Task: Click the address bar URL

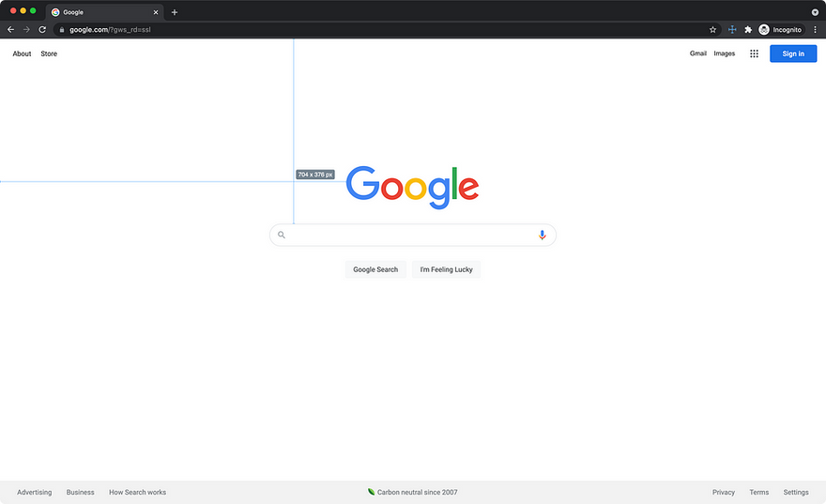Action: (110, 29)
